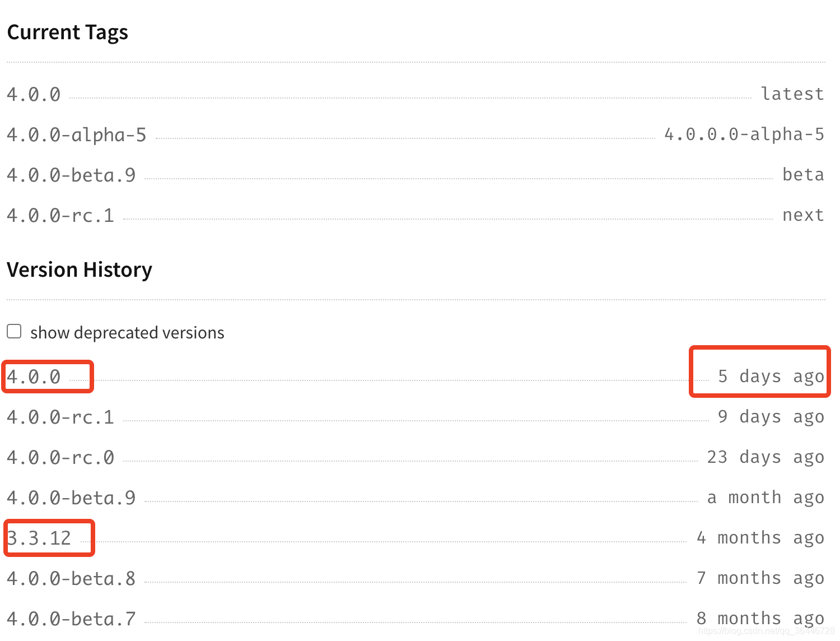Open 4.0.0-rc.1 in Current Tags
The image size is (840, 641).
[60, 215]
